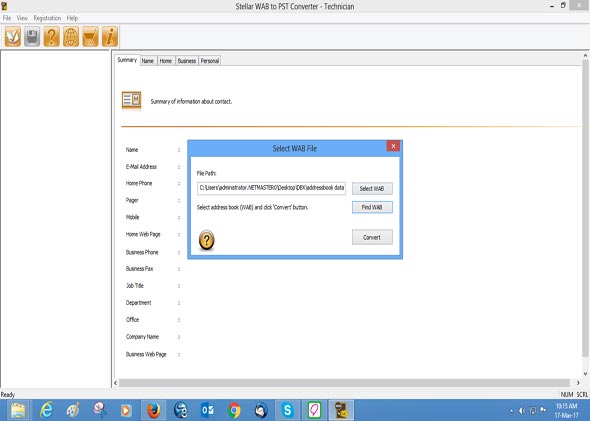590x421 pixels.
Task: Open Paint from the taskbar
Action: (73, 410)
